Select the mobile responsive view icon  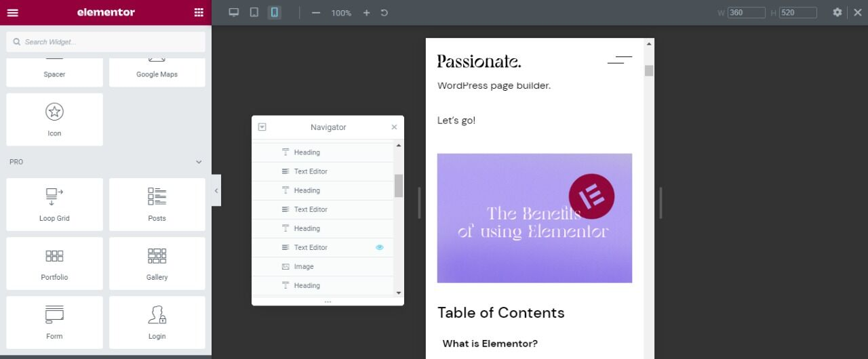click(274, 13)
